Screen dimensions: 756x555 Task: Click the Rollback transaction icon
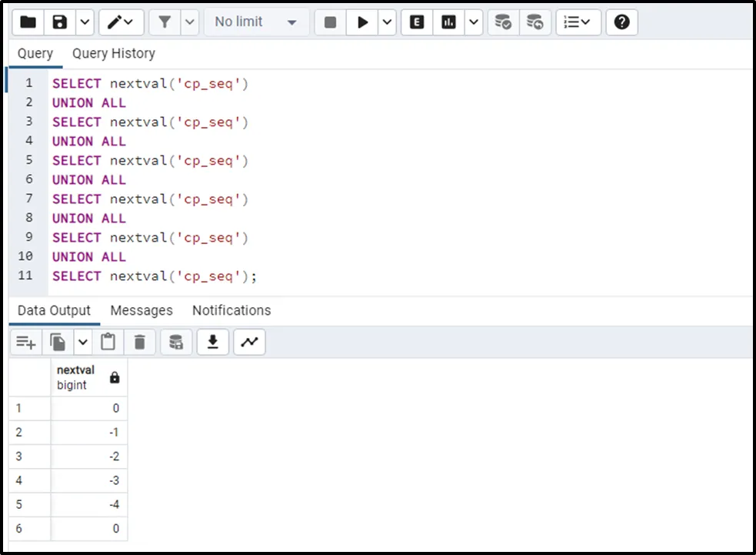pos(535,22)
